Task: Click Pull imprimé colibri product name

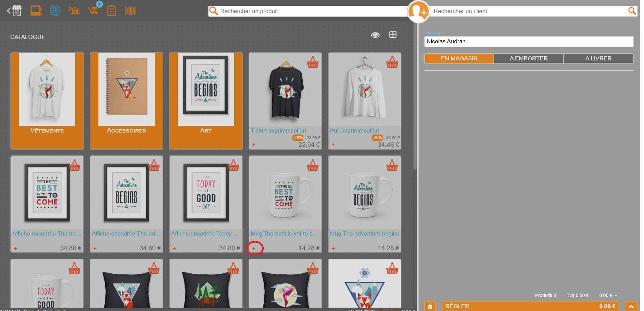Action: (354, 131)
